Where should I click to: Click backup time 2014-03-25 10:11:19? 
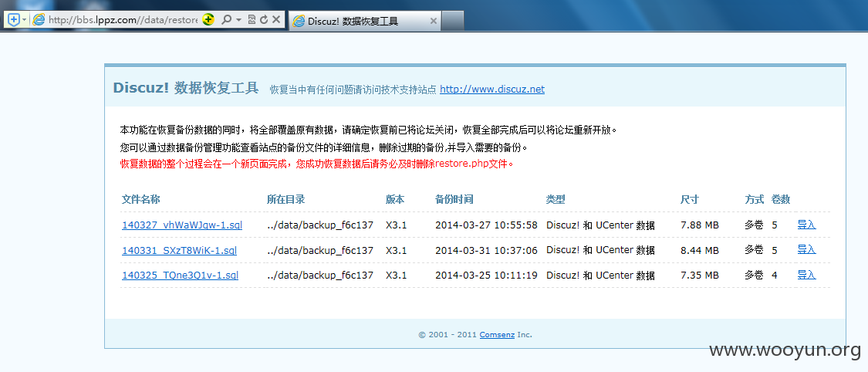click(x=487, y=275)
